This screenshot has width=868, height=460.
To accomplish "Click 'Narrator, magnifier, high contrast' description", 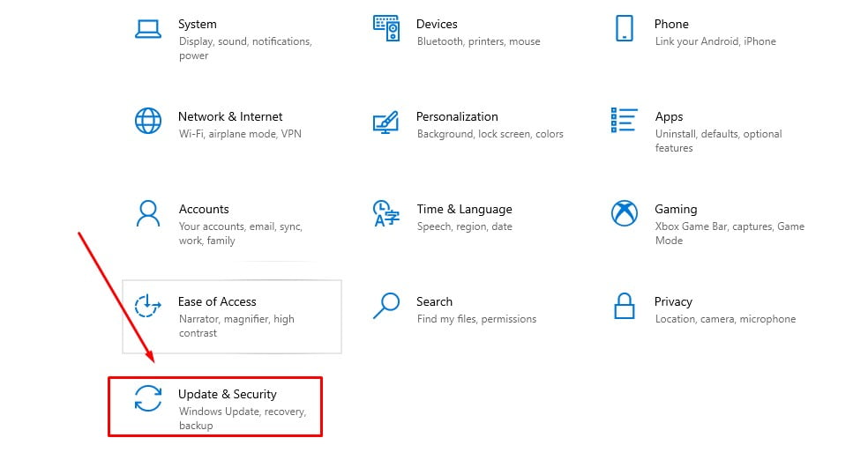I will click(236, 326).
